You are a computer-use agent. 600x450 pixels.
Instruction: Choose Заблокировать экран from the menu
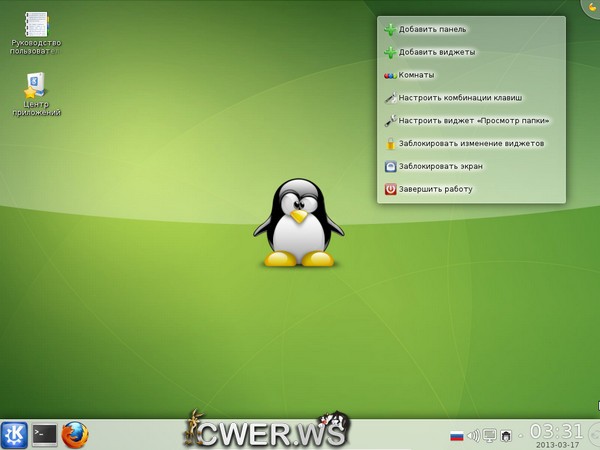(471, 166)
